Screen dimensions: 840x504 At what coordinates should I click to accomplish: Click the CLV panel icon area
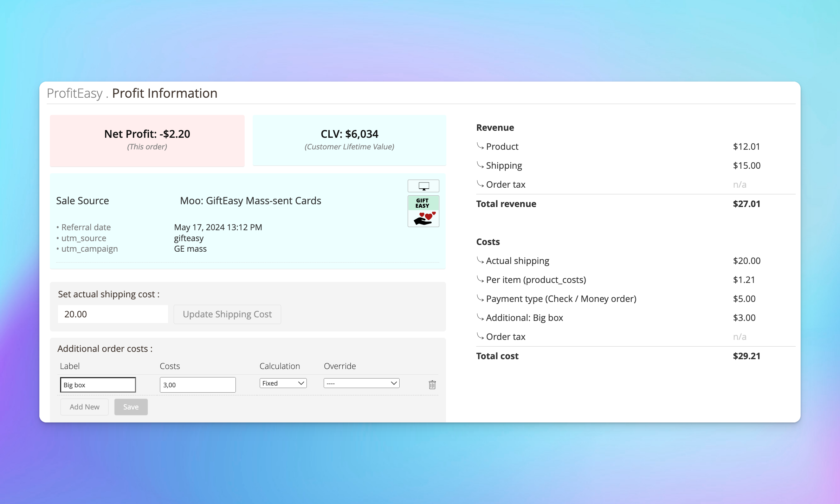click(349, 138)
